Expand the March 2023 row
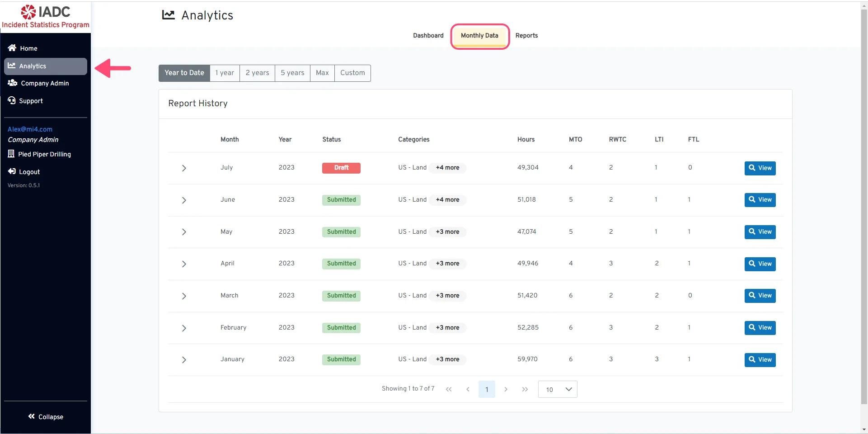This screenshot has height=434, width=868. coord(184,296)
